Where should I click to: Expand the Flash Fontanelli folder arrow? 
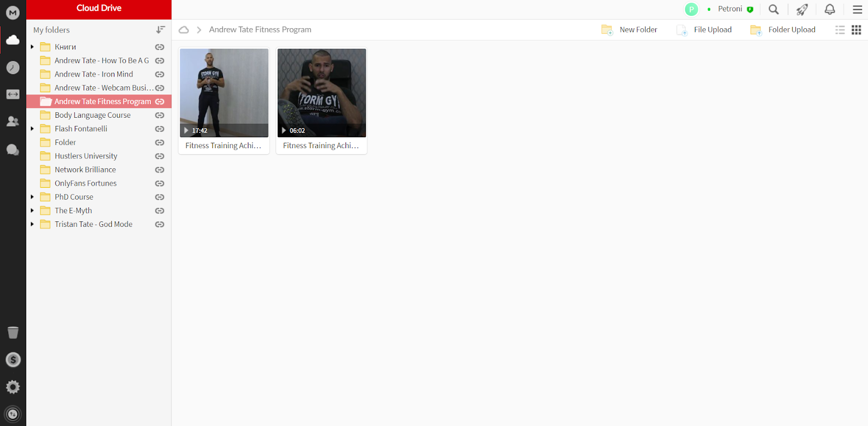pos(33,129)
